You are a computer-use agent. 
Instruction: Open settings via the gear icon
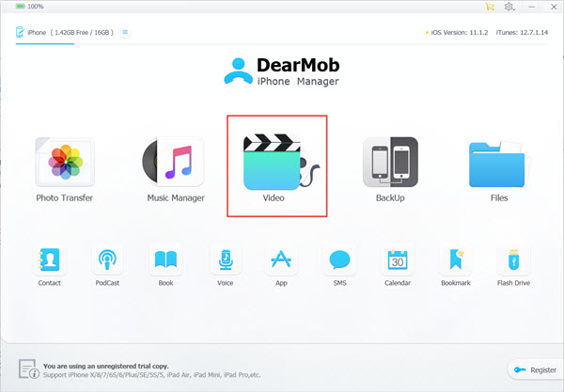pos(509,7)
